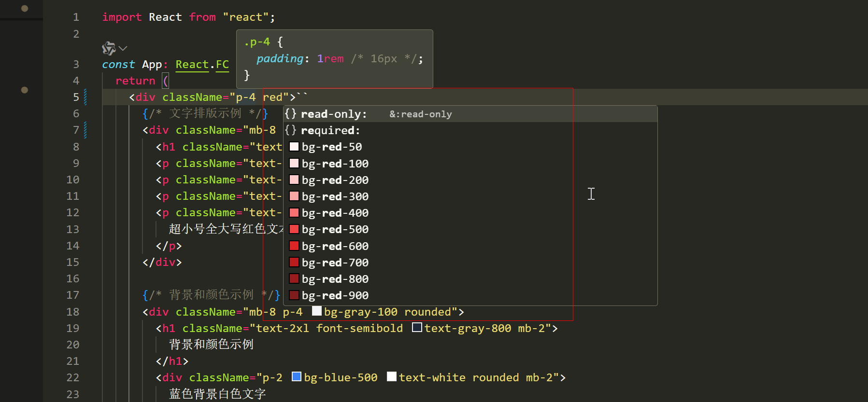Click the return keyword on line 4

coord(135,81)
